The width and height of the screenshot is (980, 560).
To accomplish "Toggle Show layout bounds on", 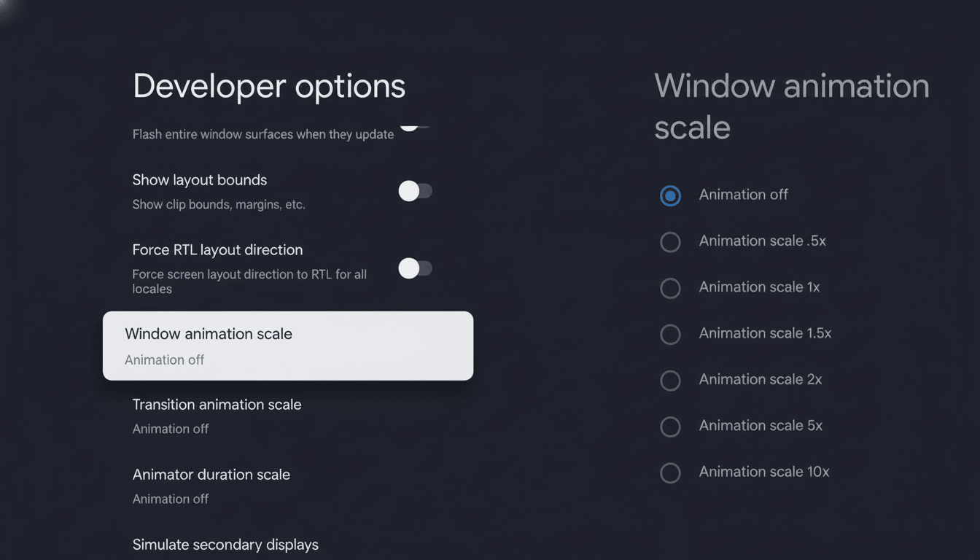I will [x=416, y=190].
